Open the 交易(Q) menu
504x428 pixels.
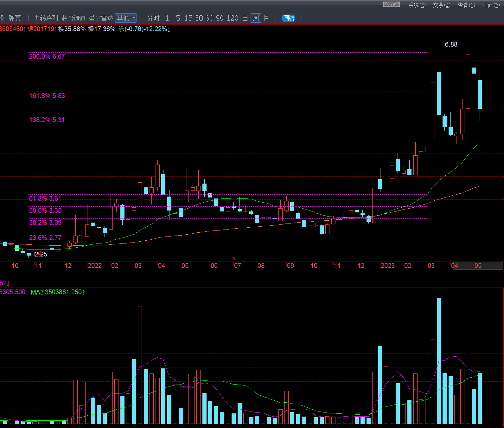point(442,5)
